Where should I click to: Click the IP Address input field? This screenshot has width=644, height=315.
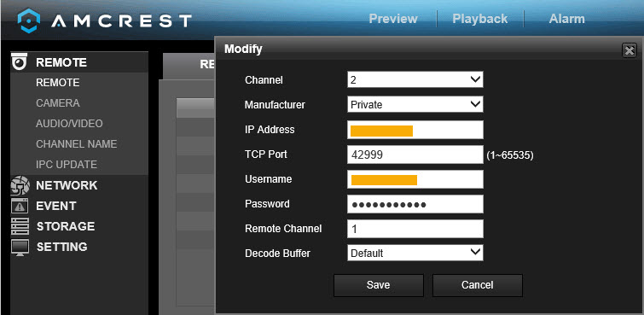click(x=415, y=130)
